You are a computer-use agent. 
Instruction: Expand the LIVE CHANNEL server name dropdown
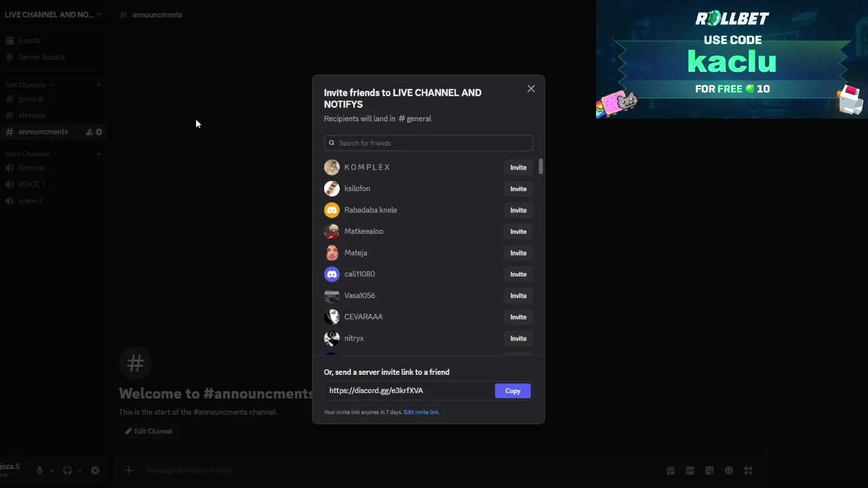(99, 14)
